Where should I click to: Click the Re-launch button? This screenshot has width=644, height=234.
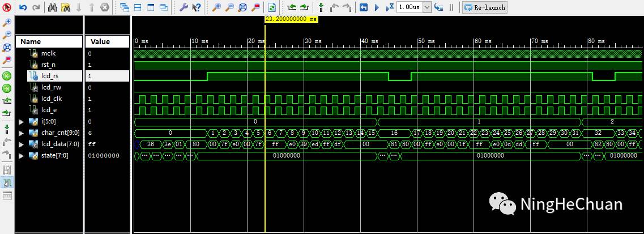coord(484,7)
